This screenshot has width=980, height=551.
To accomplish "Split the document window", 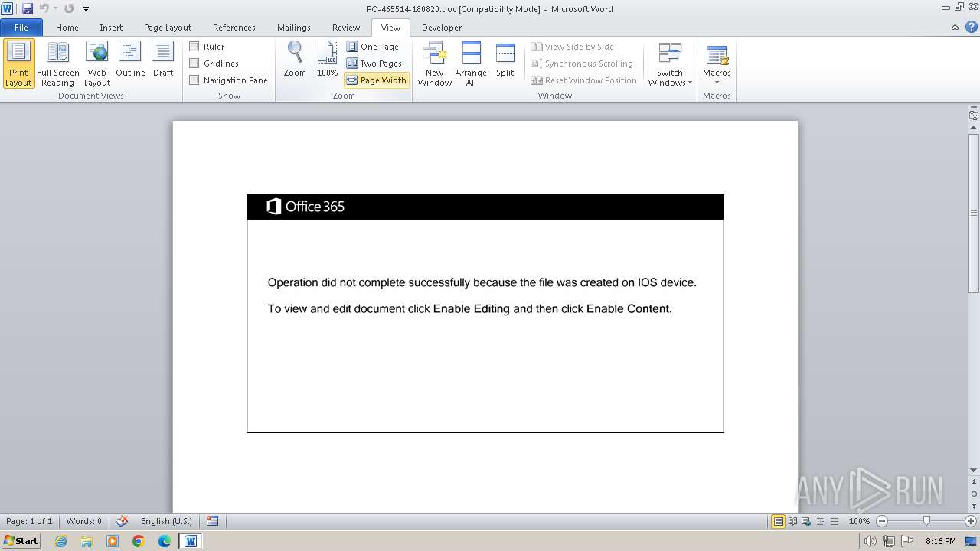I will tap(505, 60).
